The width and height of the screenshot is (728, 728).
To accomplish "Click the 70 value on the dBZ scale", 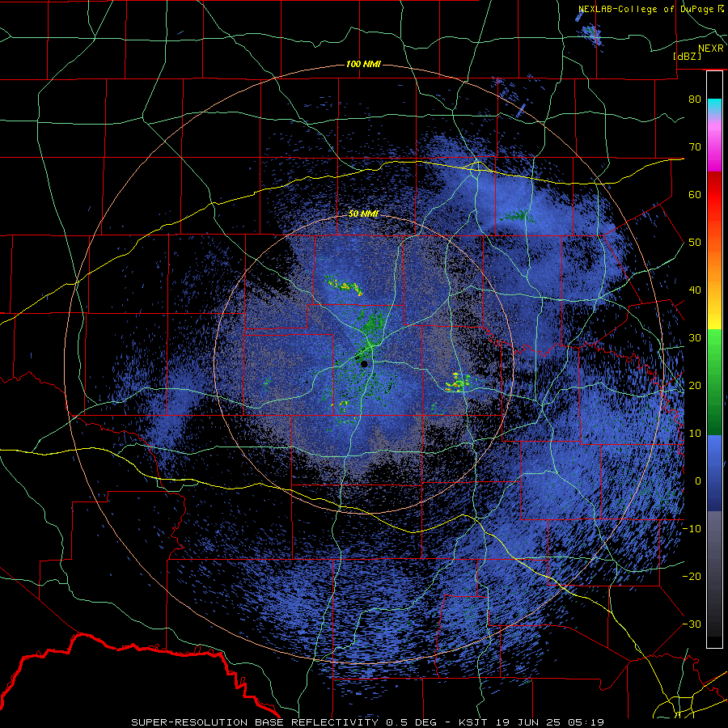I will click(x=695, y=147).
